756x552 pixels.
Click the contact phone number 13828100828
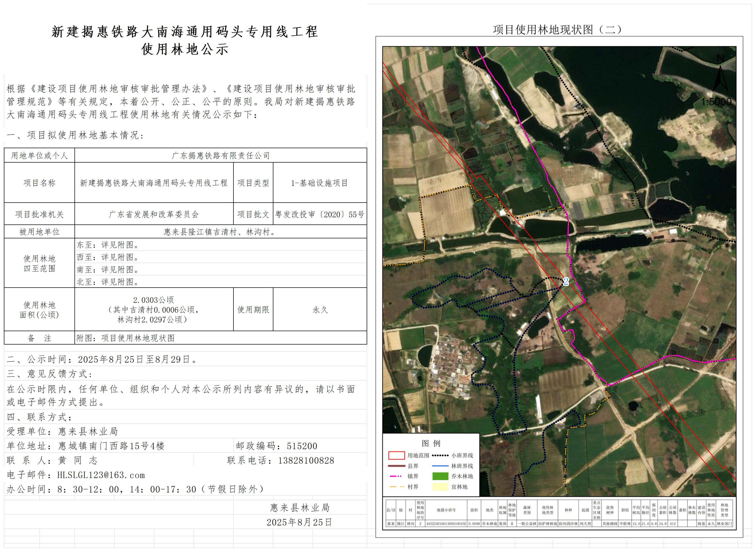pyautogui.click(x=306, y=461)
